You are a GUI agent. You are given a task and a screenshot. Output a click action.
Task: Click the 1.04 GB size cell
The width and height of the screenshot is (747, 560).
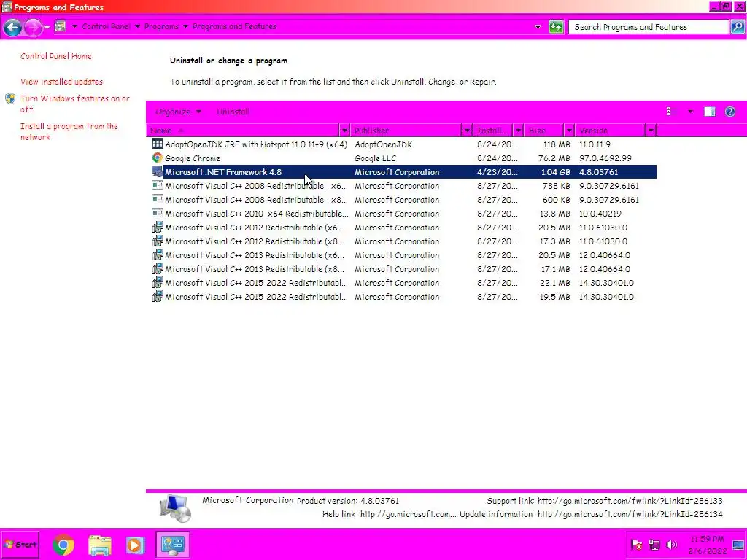[555, 172]
